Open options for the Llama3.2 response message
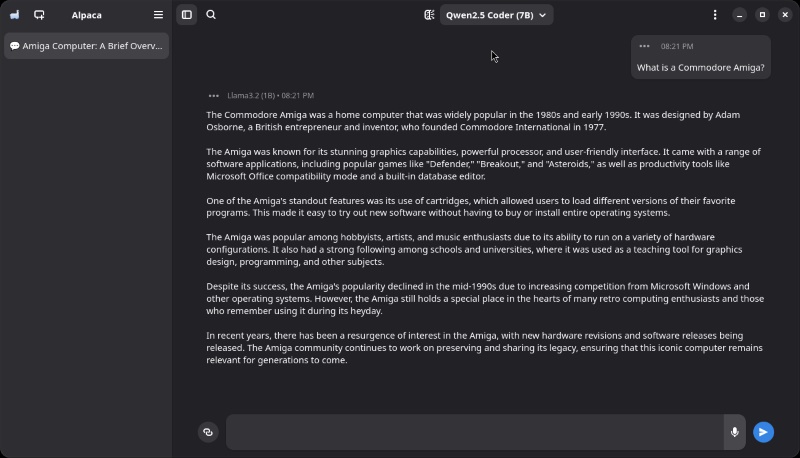Image resolution: width=800 pixels, height=458 pixels. click(x=213, y=96)
